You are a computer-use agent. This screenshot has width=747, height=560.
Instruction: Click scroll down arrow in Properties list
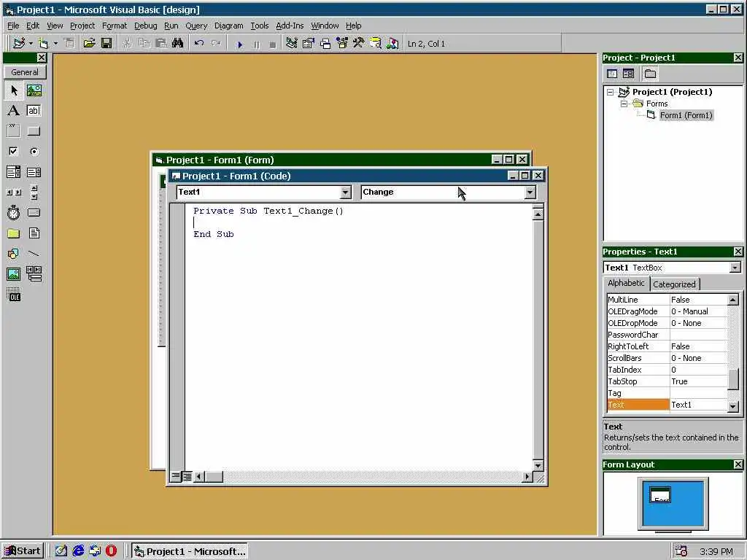(733, 406)
